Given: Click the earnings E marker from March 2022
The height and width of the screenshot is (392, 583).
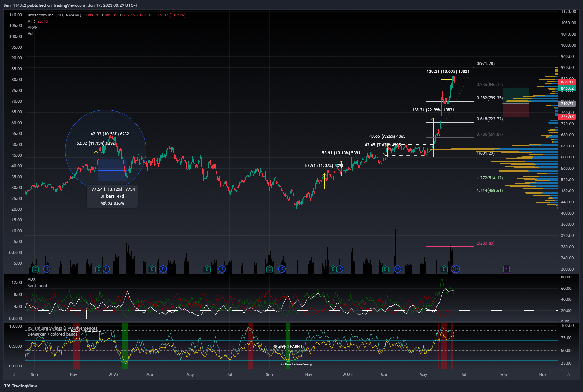Looking at the screenshot, I should [x=152, y=269].
